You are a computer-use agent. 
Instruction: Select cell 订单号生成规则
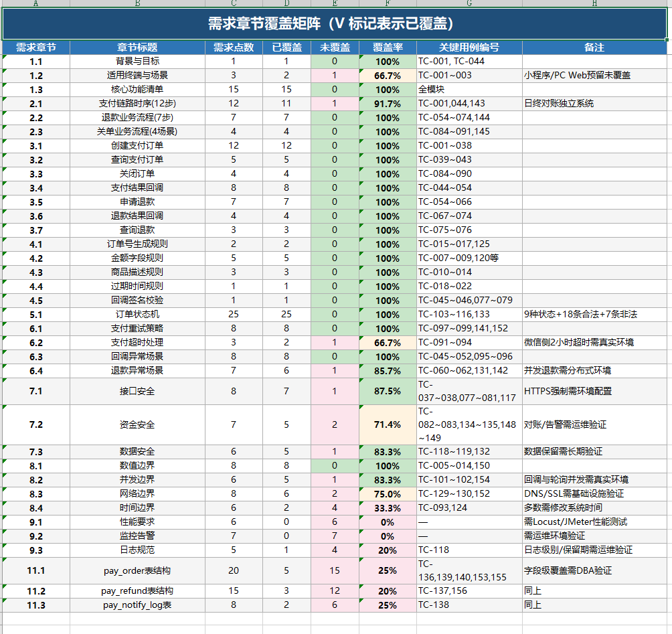tap(138, 244)
